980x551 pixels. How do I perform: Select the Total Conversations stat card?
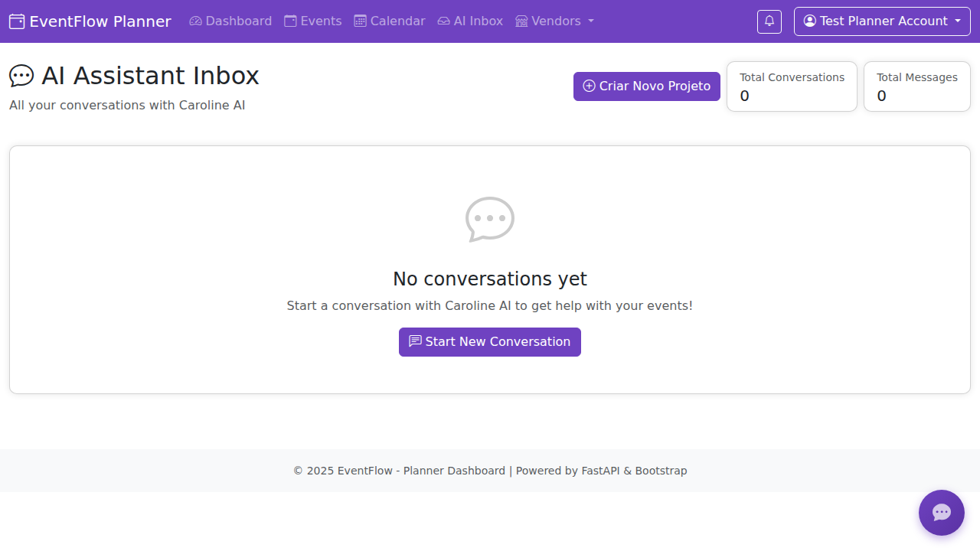click(x=792, y=86)
